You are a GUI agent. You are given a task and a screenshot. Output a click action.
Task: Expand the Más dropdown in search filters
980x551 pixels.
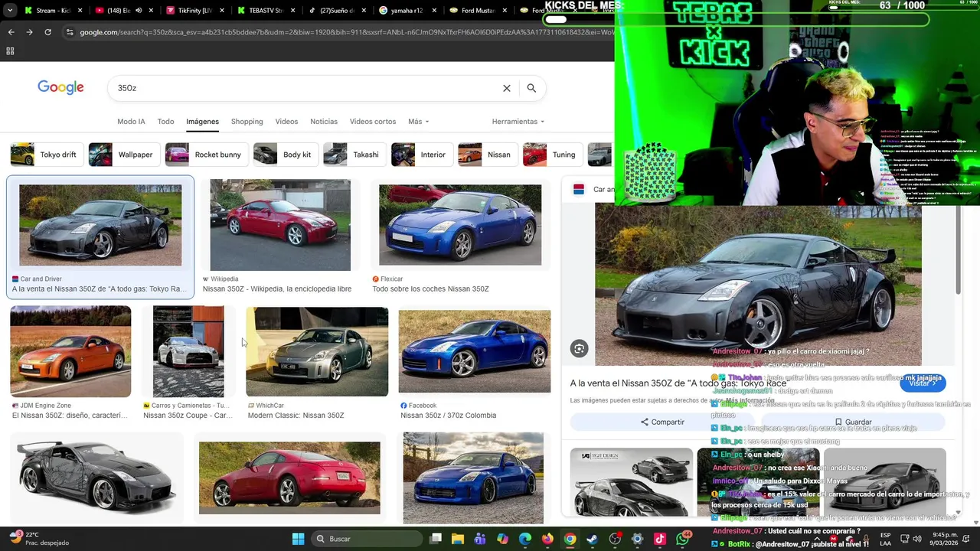[418, 122]
